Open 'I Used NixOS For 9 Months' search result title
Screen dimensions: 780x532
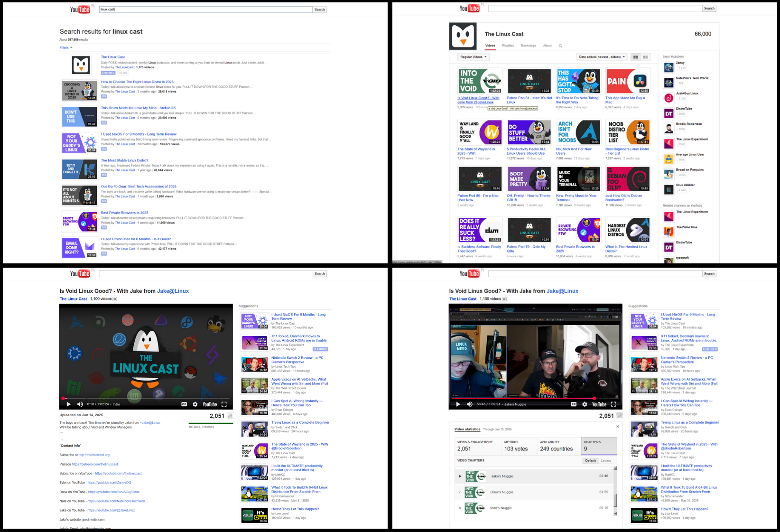click(x=139, y=134)
